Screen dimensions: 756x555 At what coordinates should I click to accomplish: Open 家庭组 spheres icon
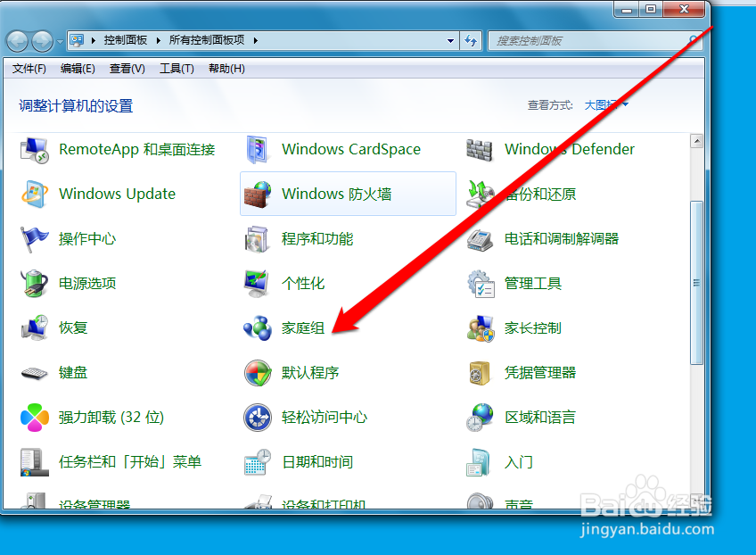point(258,328)
